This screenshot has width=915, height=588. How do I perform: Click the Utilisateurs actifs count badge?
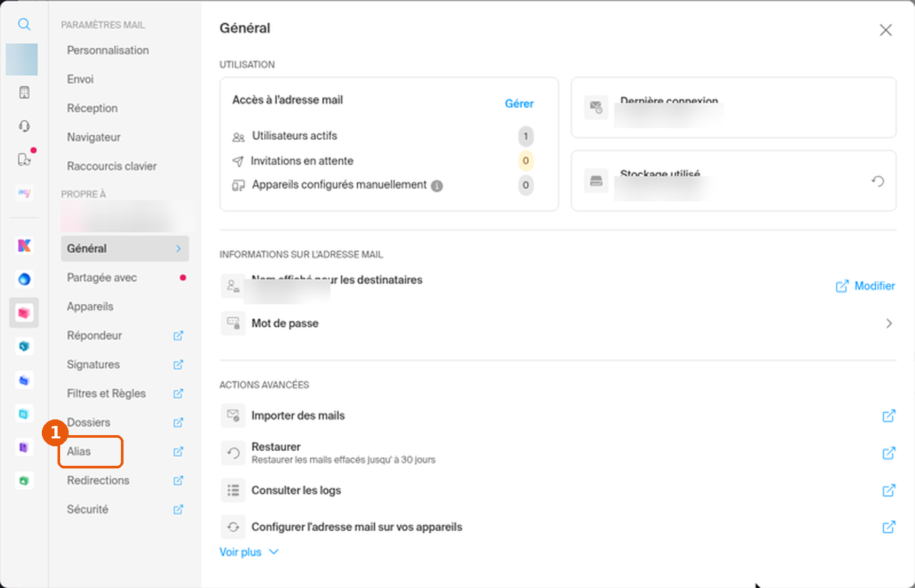point(525,137)
